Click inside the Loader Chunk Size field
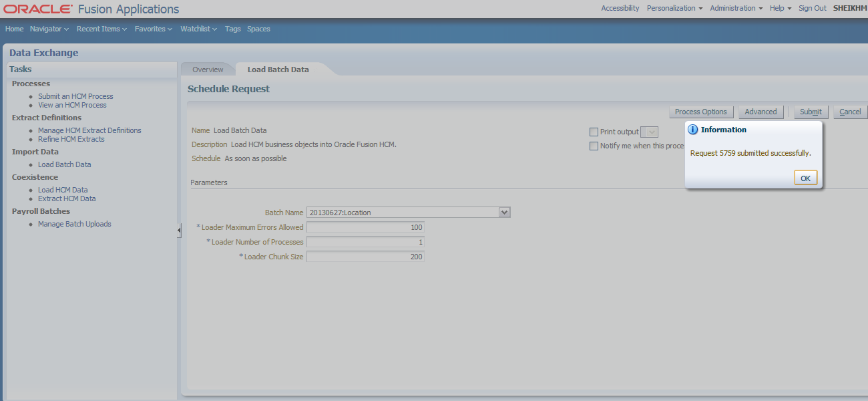The width and height of the screenshot is (868, 401). pyautogui.click(x=365, y=256)
